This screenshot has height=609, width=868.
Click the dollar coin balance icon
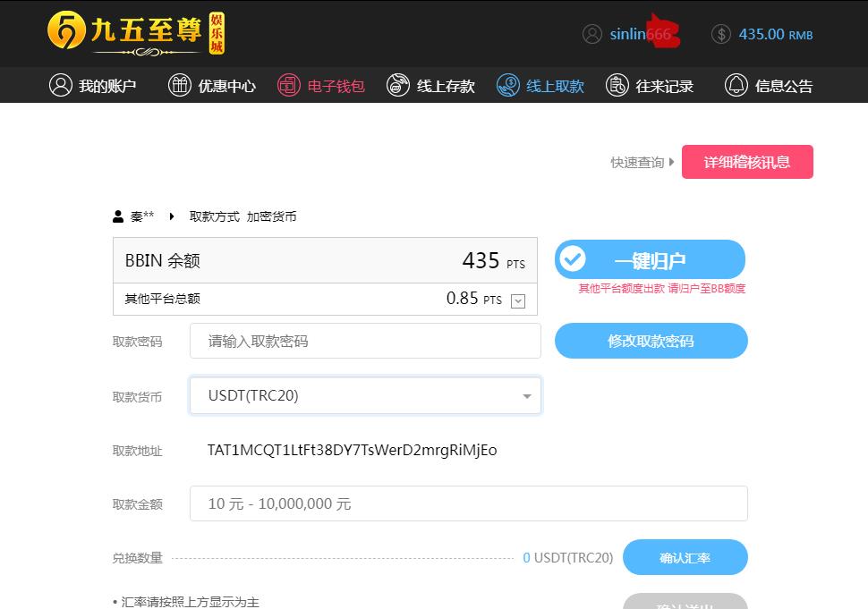coord(720,34)
